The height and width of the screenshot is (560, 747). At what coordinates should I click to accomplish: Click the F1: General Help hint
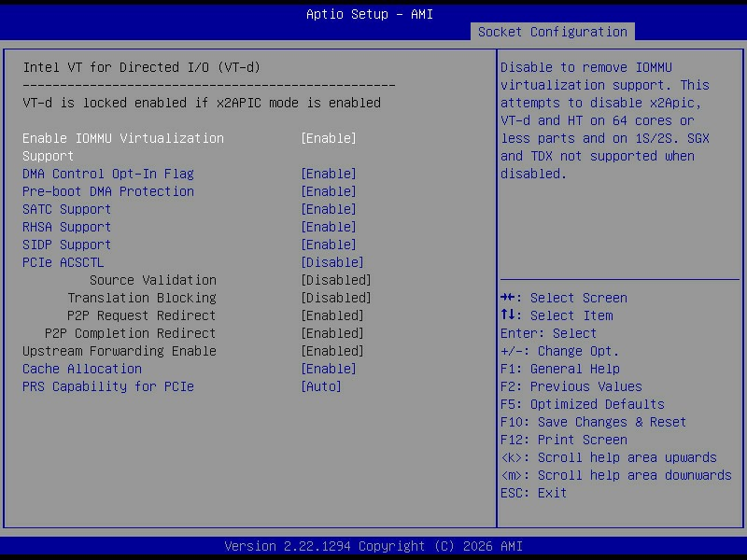point(560,369)
